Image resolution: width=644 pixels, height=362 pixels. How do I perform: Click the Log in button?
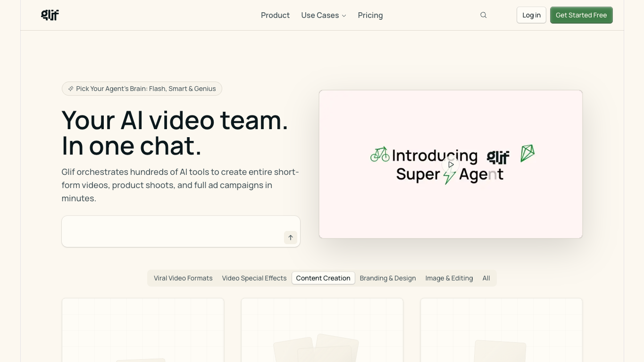point(531,15)
